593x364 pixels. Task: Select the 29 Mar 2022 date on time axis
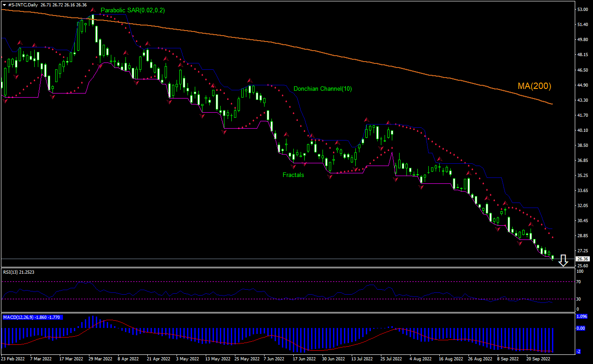coord(100,359)
